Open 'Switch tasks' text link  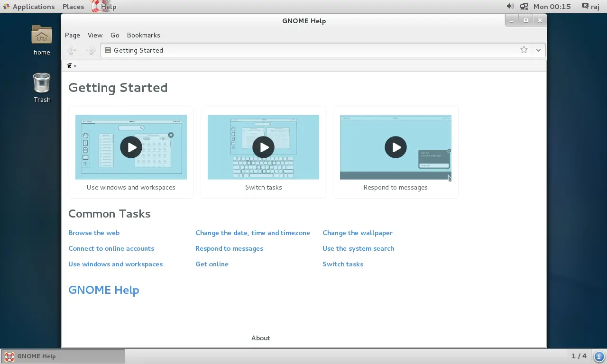click(343, 264)
